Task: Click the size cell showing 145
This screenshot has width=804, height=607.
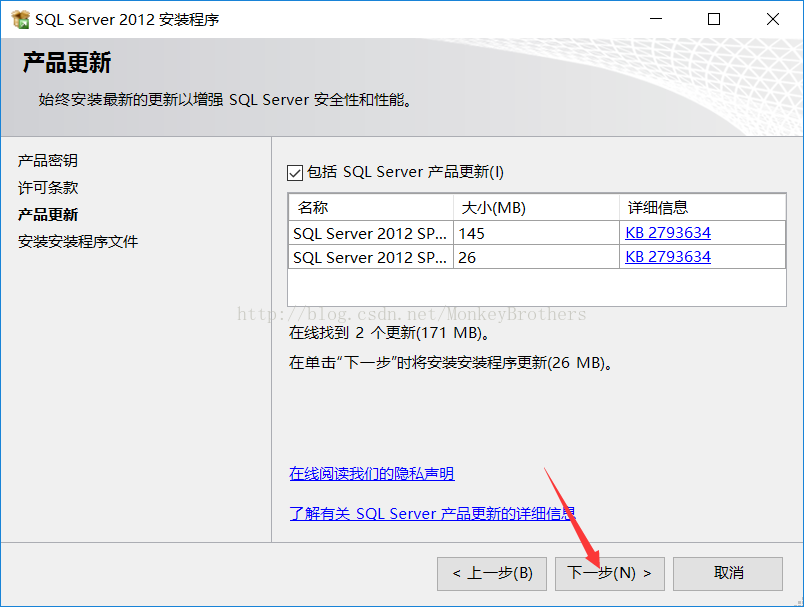Action: point(536,233)
